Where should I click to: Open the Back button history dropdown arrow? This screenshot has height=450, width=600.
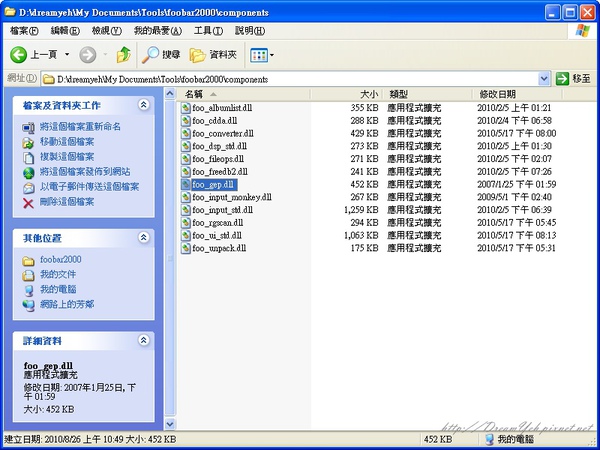click(x=67, y=55)
